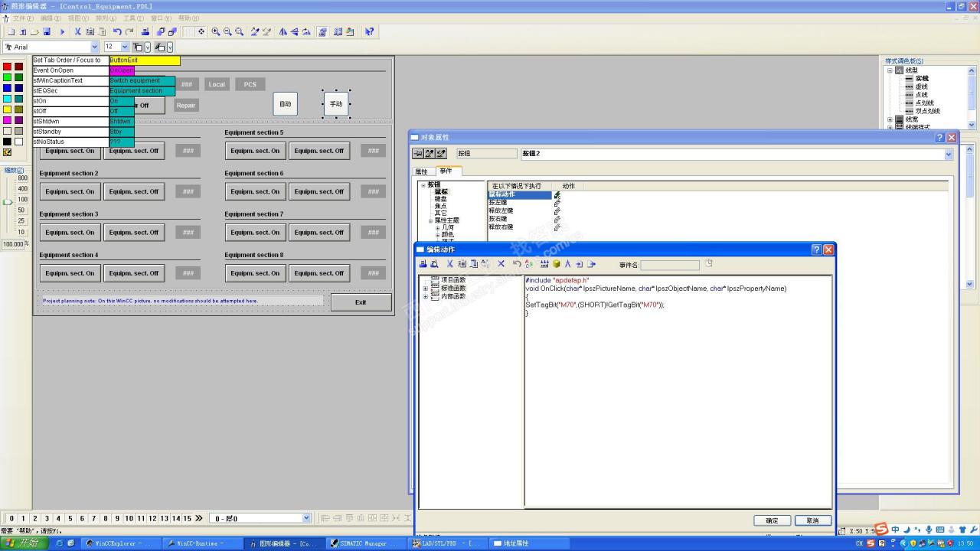Switch to the properties tab in dialog
This screenshot has height=551, width=980.
[422, 171]
